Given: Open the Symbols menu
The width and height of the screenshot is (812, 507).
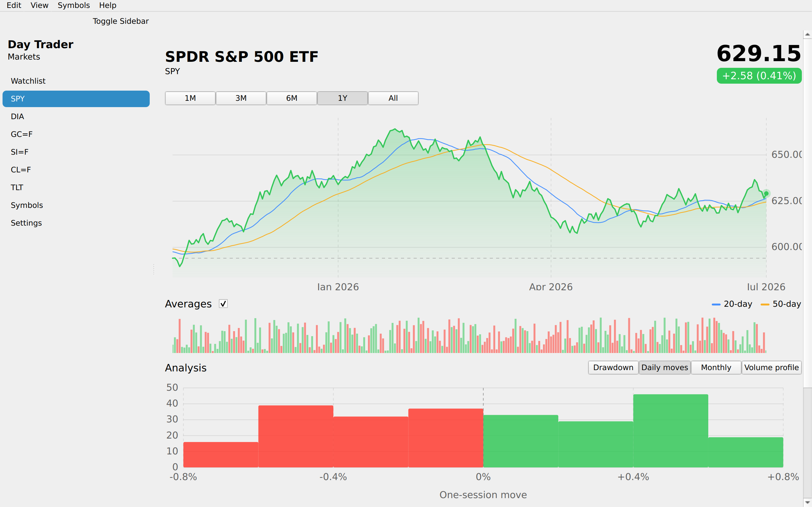Looking at the screenshot, I should [x=74, y=5].
